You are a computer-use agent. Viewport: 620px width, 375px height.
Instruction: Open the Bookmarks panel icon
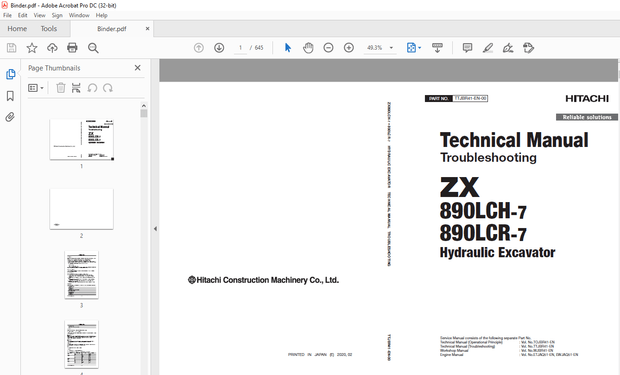pyautogui.click(x=10, y=96)
